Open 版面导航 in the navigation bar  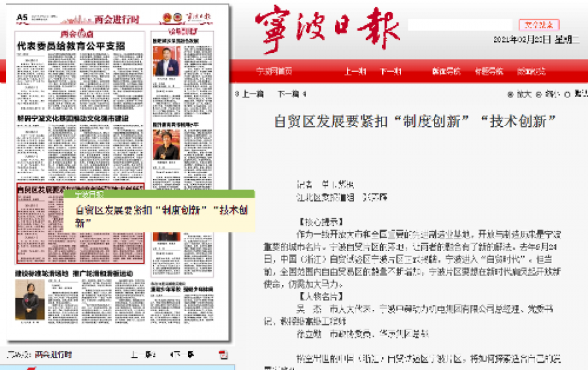click(x=446, y=71)
